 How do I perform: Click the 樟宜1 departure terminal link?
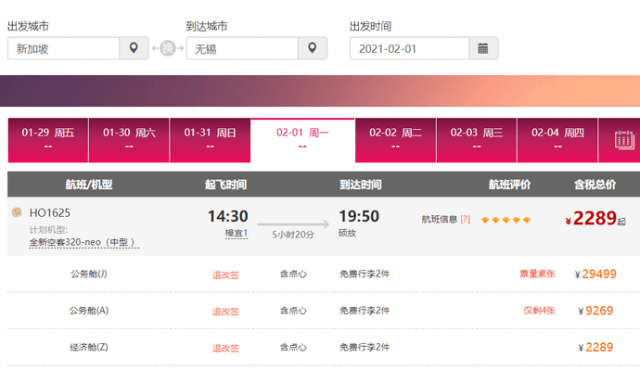pyautogui.click(x=236, y=233)
